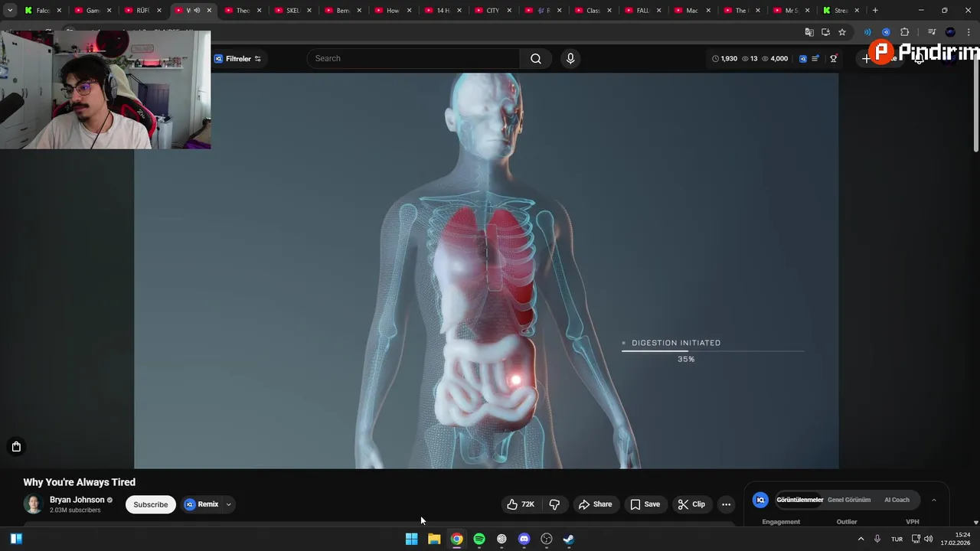Screen dimensions: 980x551
Task: Click the video title Why You're Always Tired
Action: tap(80, 482)
